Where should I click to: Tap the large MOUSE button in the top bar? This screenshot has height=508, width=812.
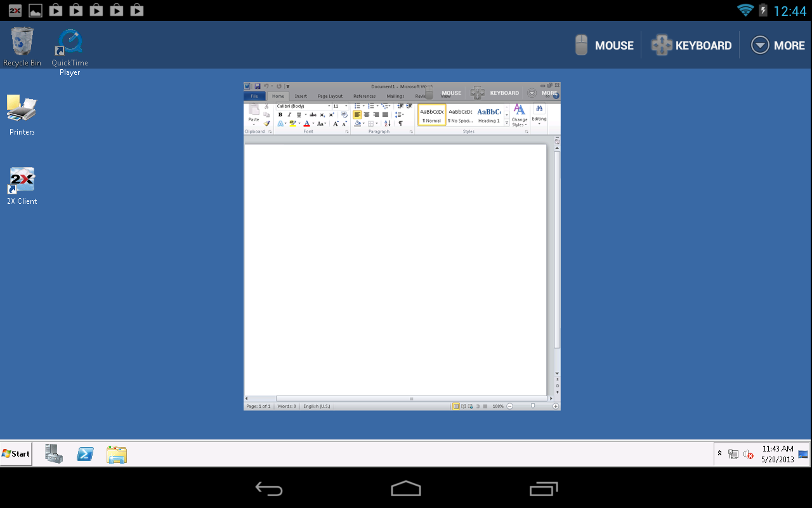(604, 45)
